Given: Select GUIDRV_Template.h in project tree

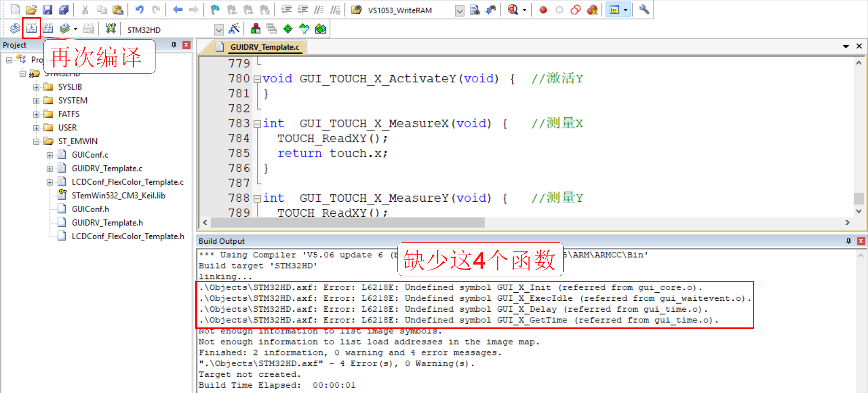Looking at the screenshot, I should pos(107,223).
